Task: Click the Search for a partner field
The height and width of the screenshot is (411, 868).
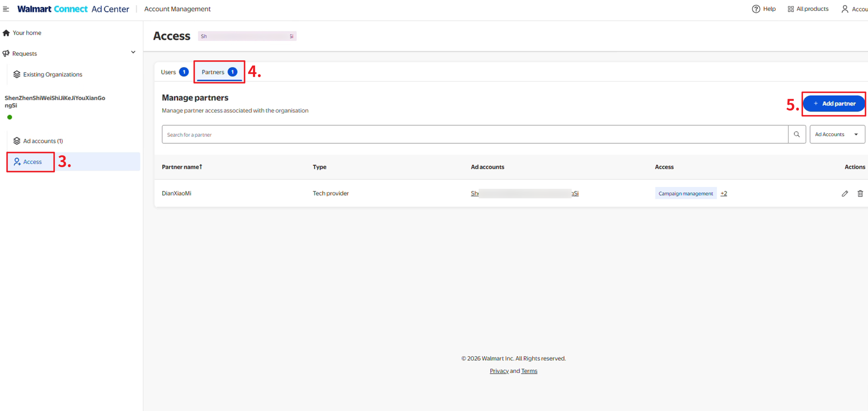Action: pyautogui.click(x=474, y=134)
